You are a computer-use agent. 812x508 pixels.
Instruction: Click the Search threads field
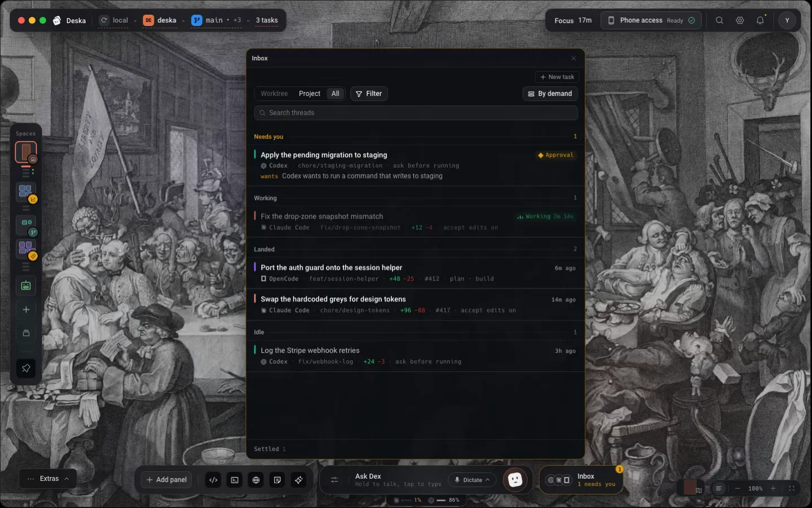[416, 113]
